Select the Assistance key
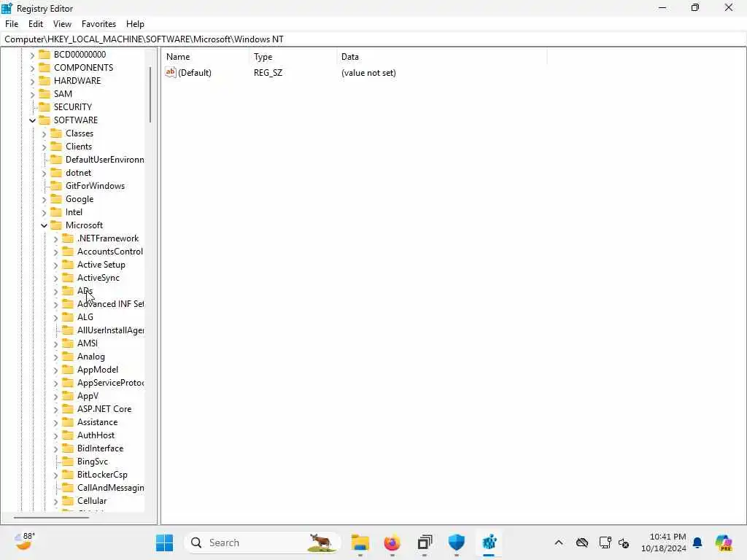Viewport: 747px width, 560px height. point(97,422)
